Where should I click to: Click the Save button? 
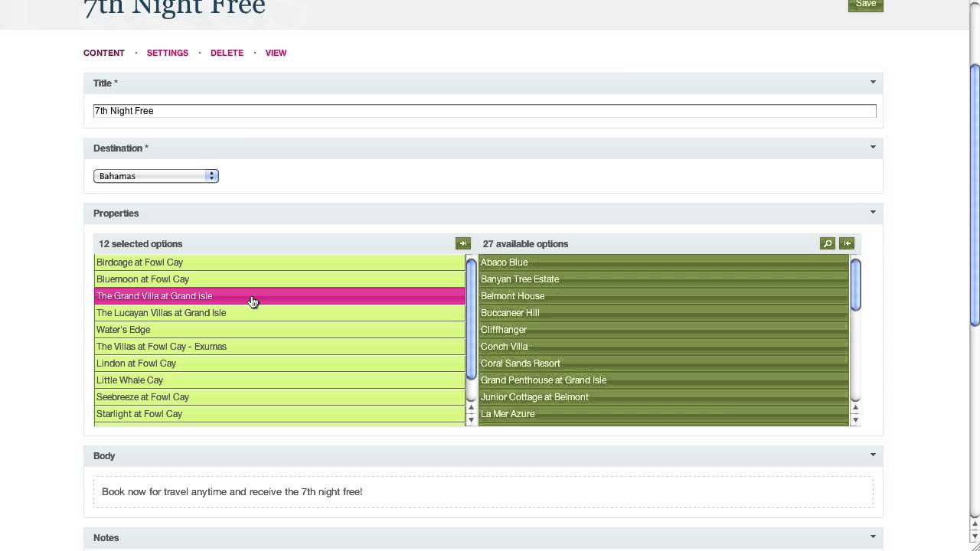pyautogui.click(x=866, y=5)
